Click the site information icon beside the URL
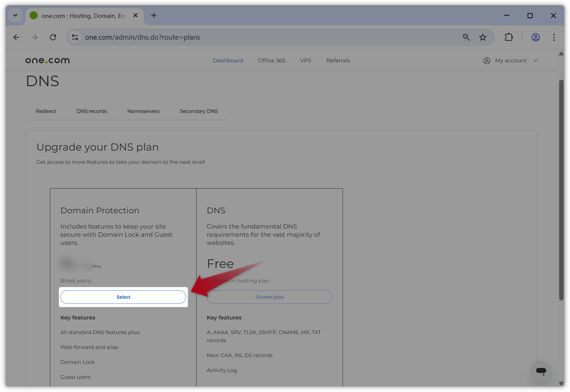The height and width of the screenshot is (392, 570). pyautogui.click(x=75, y=37)
